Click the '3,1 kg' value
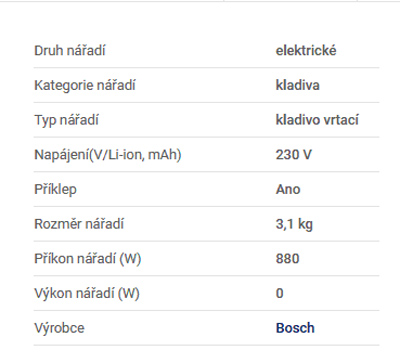 click(x=294, y=224)
